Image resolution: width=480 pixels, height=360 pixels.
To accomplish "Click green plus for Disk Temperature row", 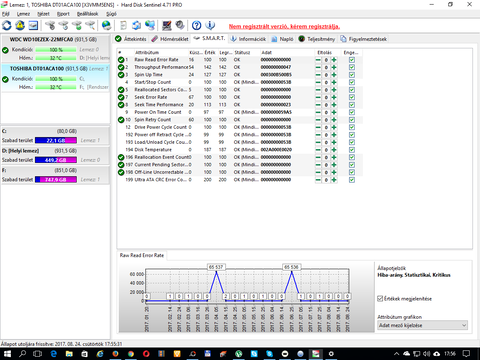I will tap(334, 150).
